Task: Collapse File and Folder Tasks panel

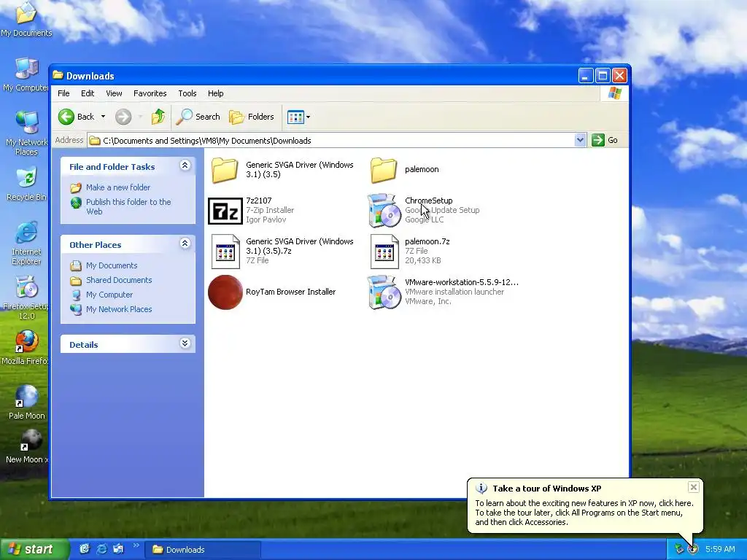Action: coord(185,166)
